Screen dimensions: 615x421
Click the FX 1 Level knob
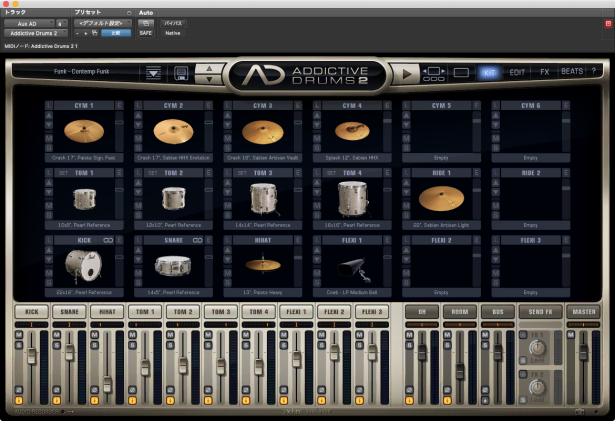(537, 348)
